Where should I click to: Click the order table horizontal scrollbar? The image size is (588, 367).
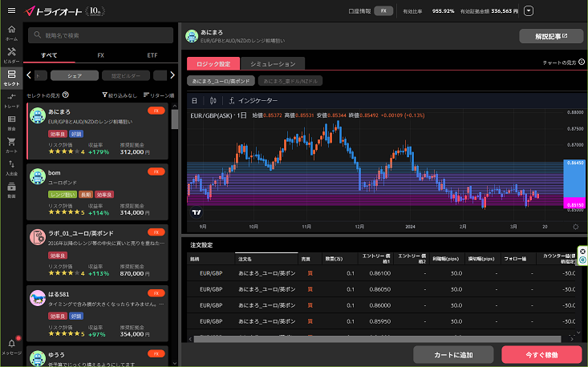(377, 339)
